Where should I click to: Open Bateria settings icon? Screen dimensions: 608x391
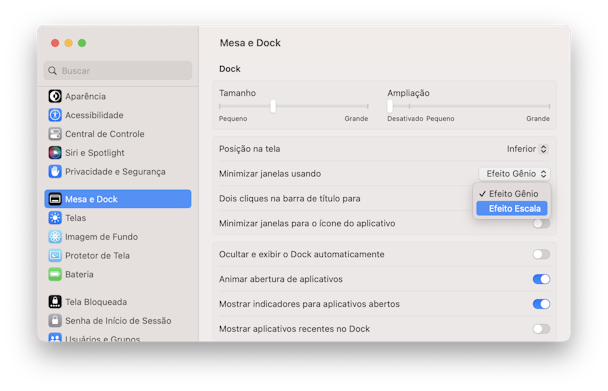tap(55, 274)
